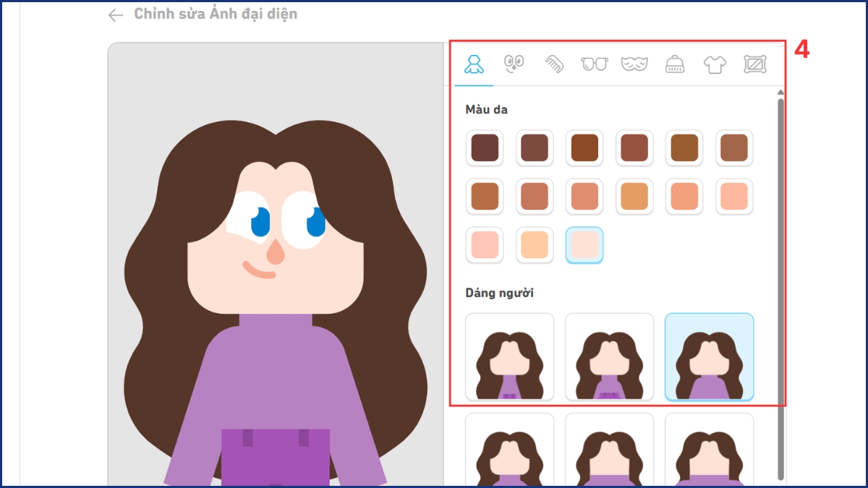
Task: Choose the golden-orange skin tone in middle row
Action: (x=634, y=197)
